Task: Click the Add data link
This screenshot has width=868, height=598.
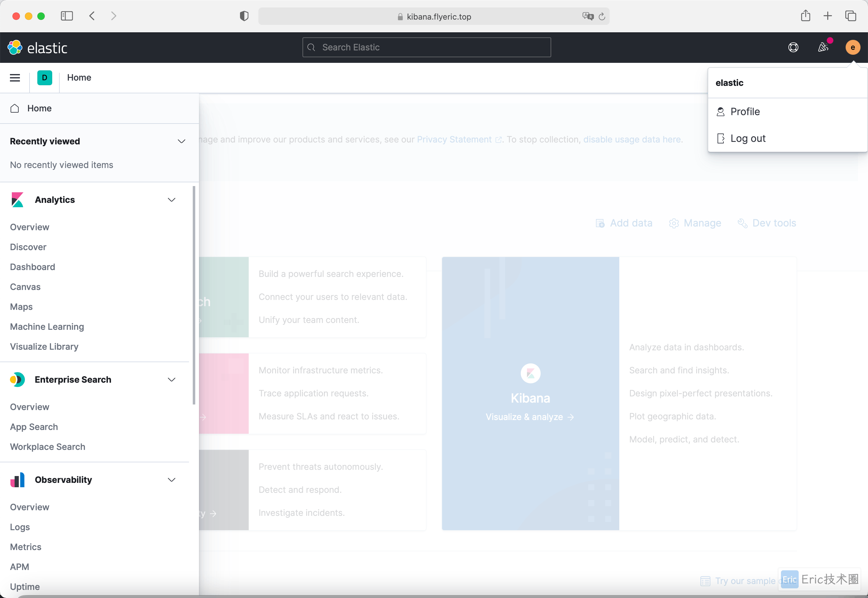Action: coord(624,223)
